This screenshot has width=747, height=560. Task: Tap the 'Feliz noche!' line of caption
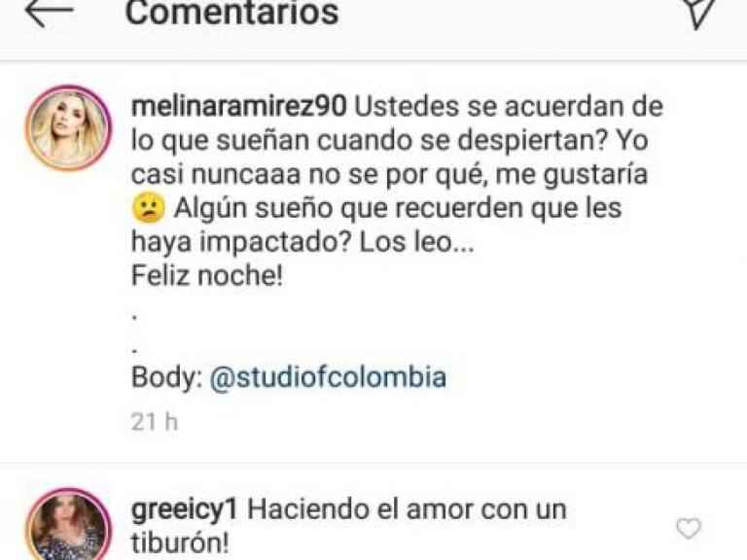[x=207, y=275]
